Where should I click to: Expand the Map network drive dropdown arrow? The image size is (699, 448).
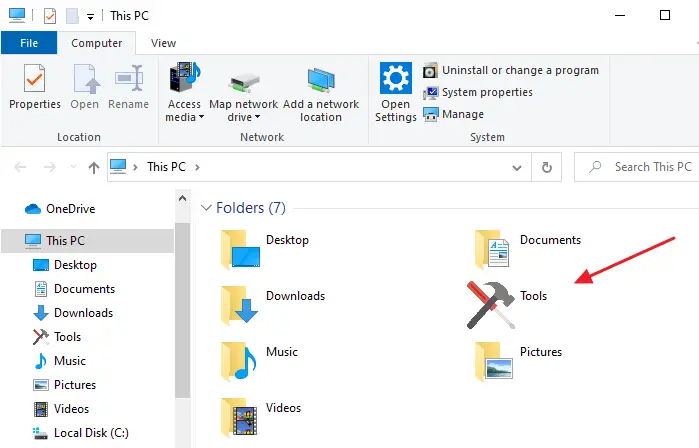pos(257,117)
